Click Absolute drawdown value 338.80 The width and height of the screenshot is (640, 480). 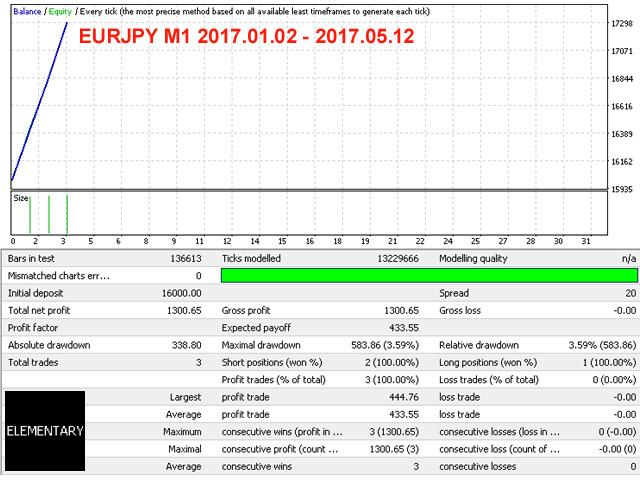[186, 345]
